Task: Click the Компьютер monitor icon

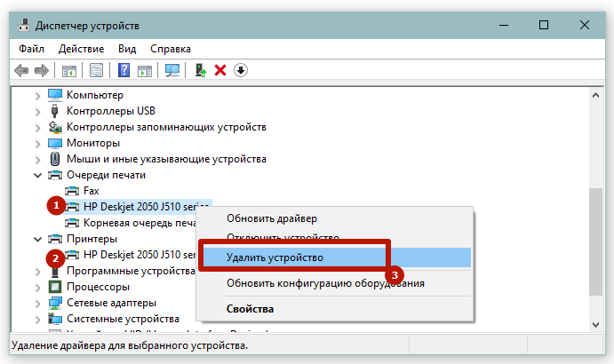Action: [x=55, y=95]
